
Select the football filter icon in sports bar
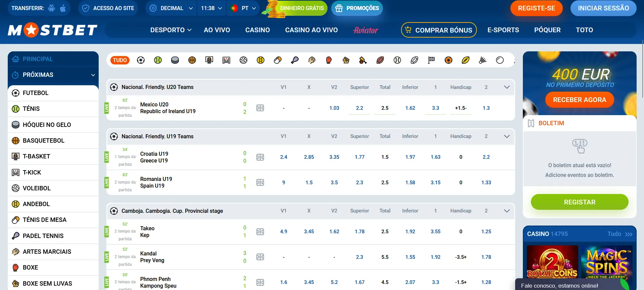[x=141, y=60]
